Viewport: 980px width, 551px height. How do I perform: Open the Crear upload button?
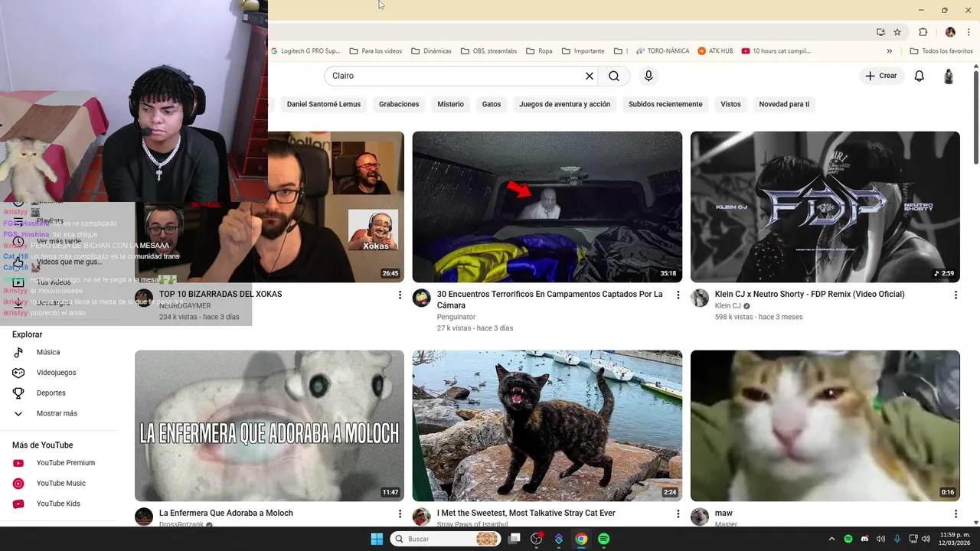pyautogui.click(x=881, y=76)
